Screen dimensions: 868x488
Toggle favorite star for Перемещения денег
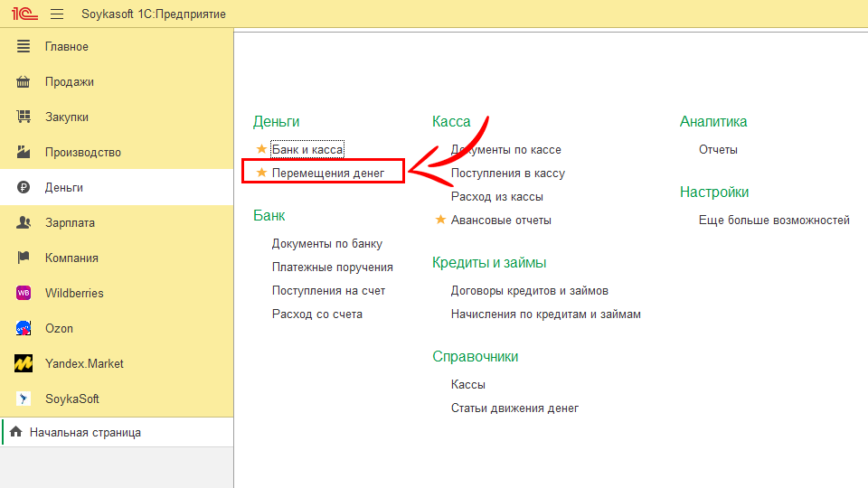click(x=262, y=173)
